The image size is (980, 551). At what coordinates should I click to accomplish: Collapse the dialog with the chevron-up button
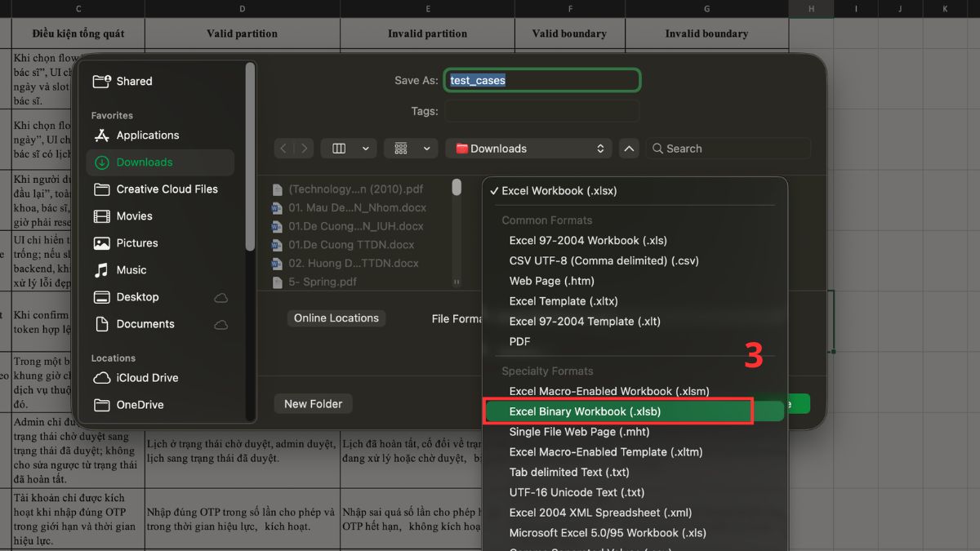pyautogui.click(x=629, y=149)
